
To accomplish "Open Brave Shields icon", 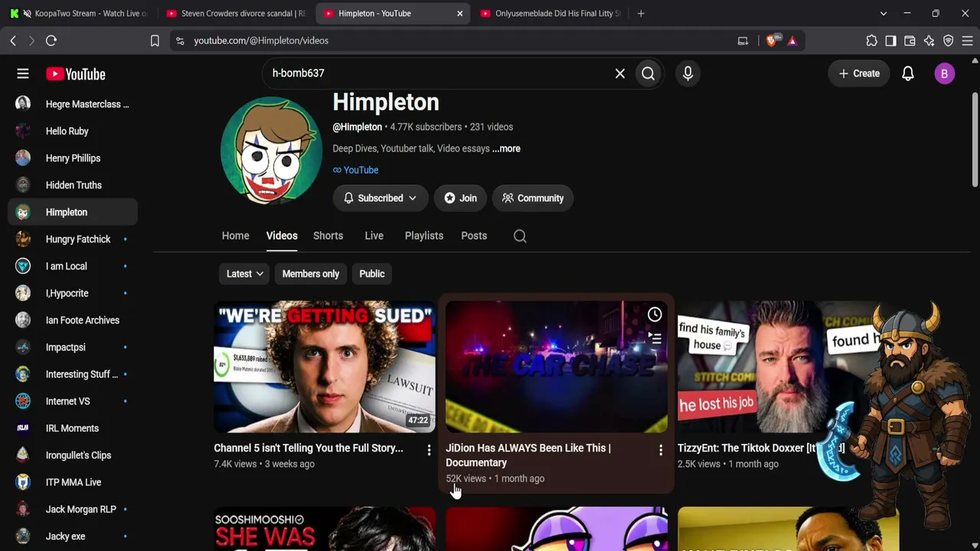I will click(772, 41).
